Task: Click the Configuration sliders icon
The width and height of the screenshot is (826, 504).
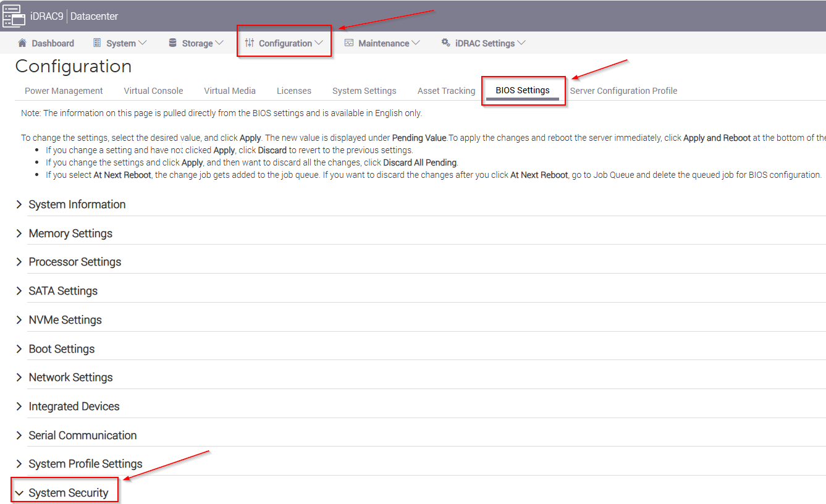Action: tap(250, 43)
